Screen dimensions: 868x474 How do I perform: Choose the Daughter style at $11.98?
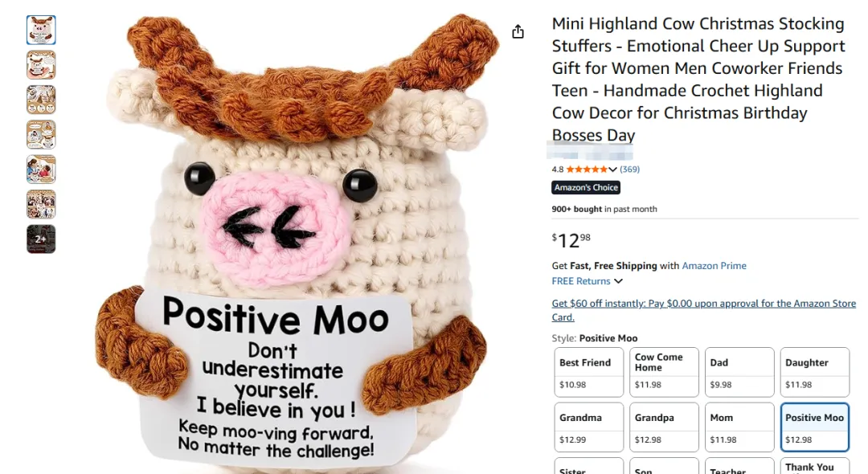click(x=814, y=372)
